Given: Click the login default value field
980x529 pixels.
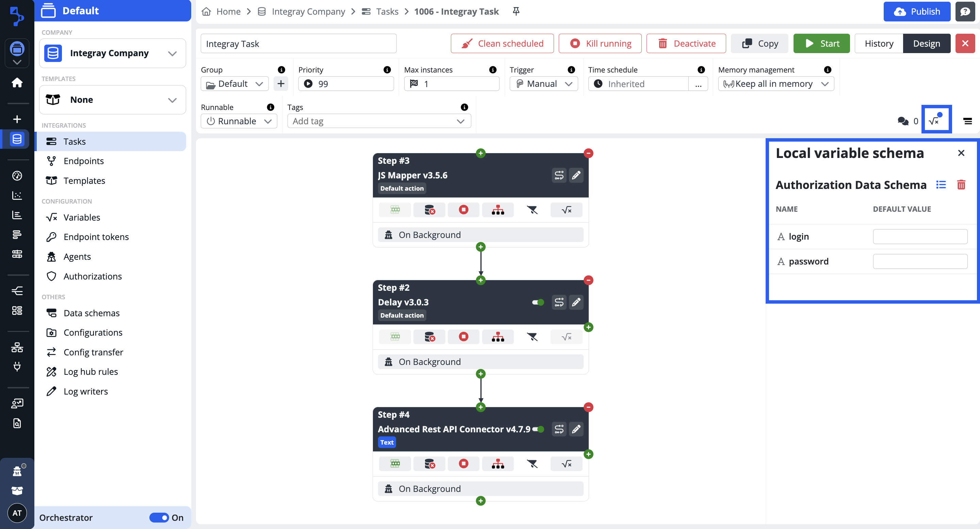Looking at the screenshot, I should pyautogui.click(x=919, y=237).
